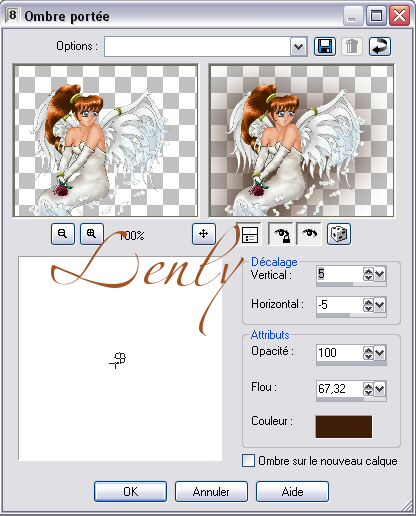416x516 pixels.
Task: Zoom in the preview with plus magnifier
Action: pos(91,234)
